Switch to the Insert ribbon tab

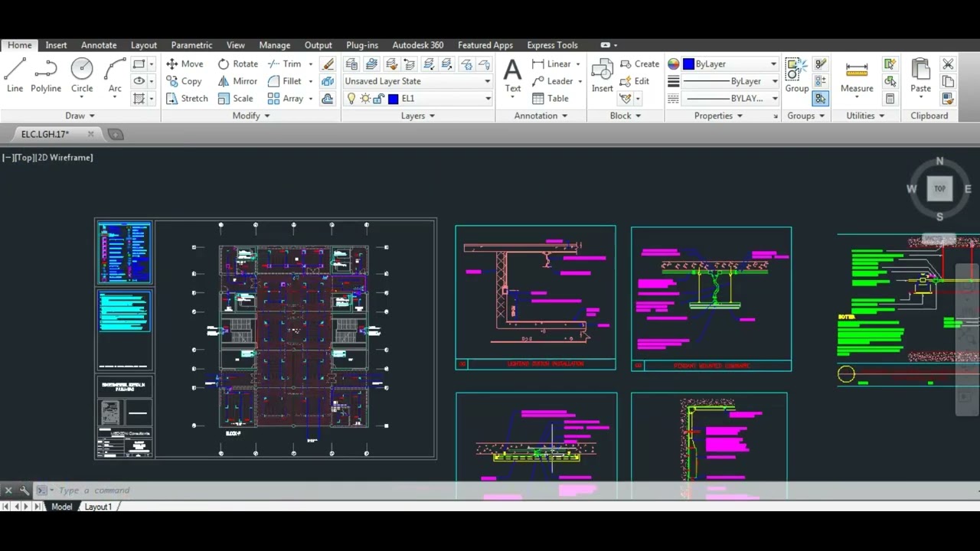(x=56, y=45)
